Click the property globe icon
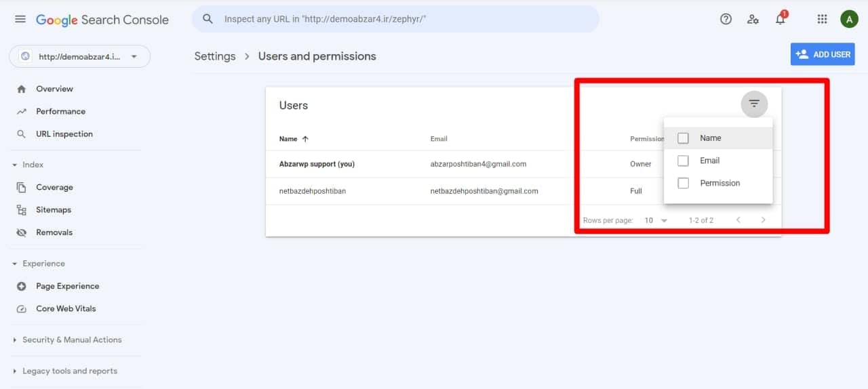Image resolution: width=868 pixels, height=389 pixels. 26,56
